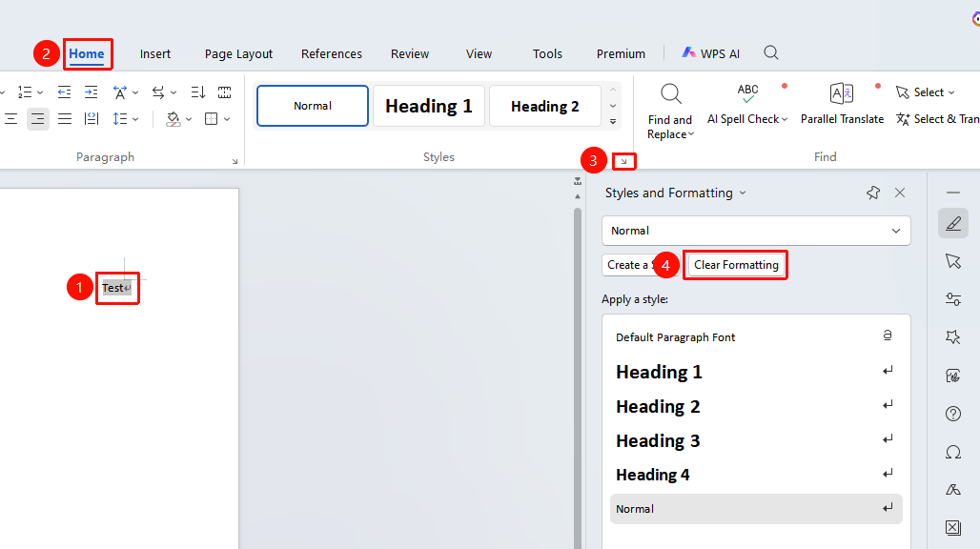Click the Sort lines icon
The height and width of the screenshot is (549, 980).
(x=198, y=92)
